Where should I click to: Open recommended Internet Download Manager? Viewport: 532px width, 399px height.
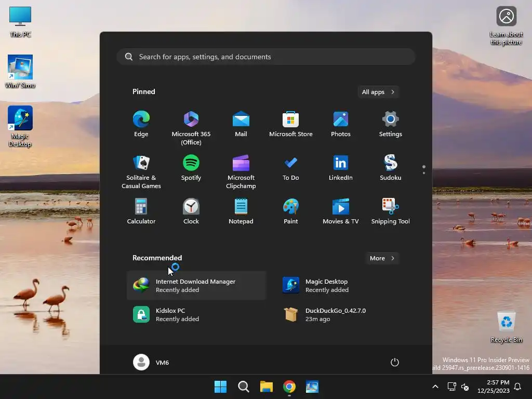pyautogui.click(x=196, y=285)
